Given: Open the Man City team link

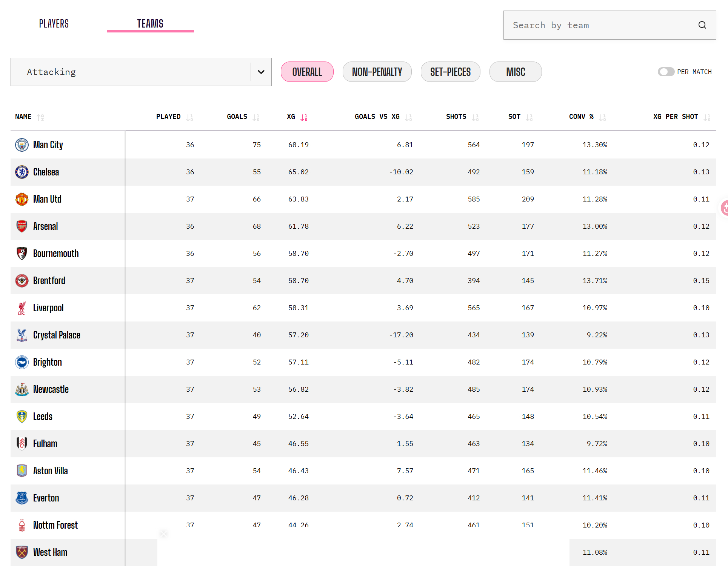Looking at the screenshot, I should (x=48, y=145).
